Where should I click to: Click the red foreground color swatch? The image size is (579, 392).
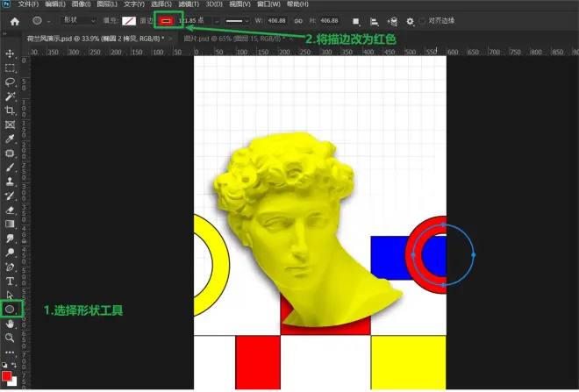click(x=6, y=376)
